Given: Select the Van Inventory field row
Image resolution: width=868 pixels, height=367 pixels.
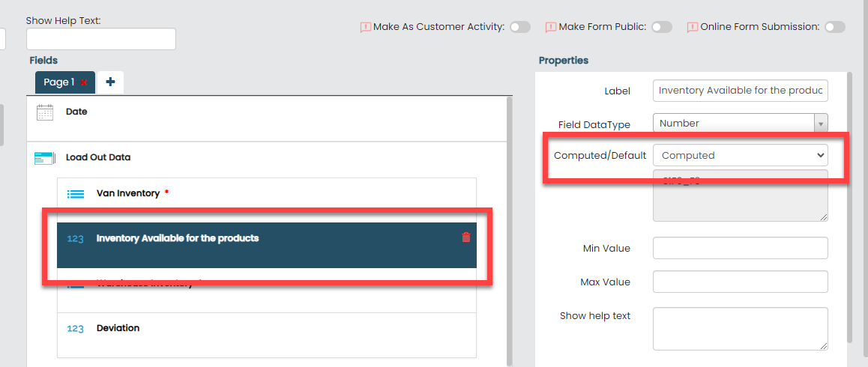Looking at the screenshot, I should click(266, 194).
